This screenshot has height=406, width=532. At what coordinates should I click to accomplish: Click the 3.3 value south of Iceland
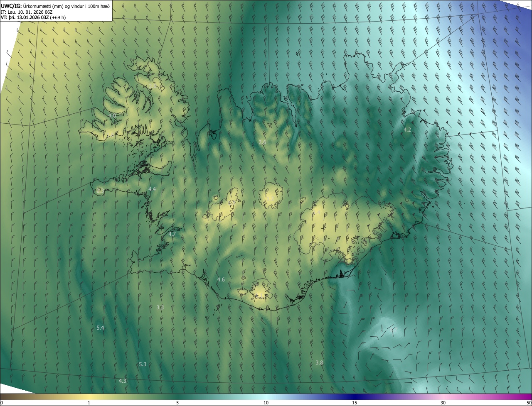[160, 308]
